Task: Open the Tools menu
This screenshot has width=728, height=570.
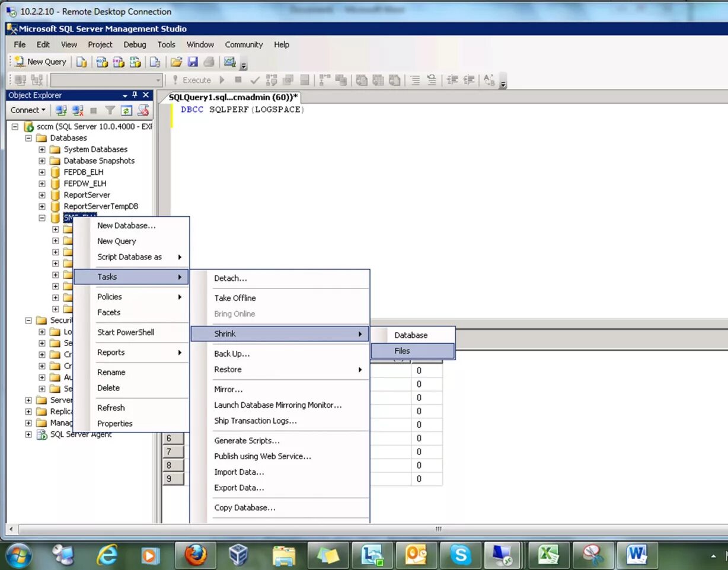Action: click(166, 44)
